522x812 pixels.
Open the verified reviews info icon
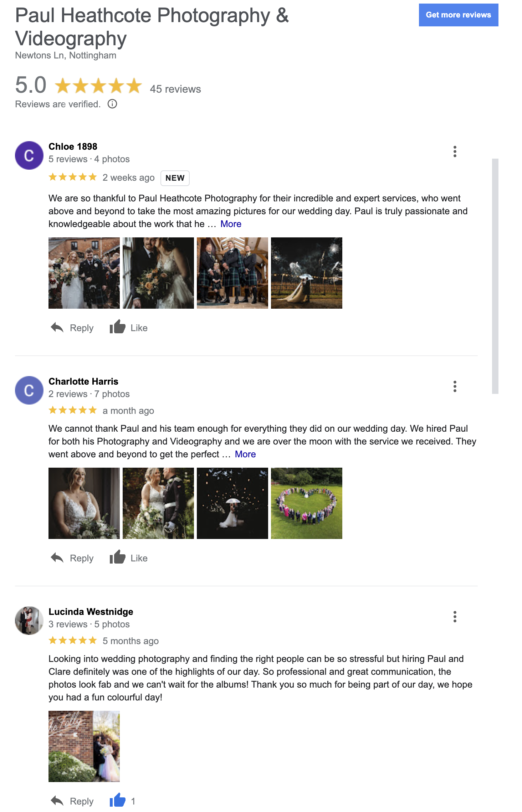point(112,104)
